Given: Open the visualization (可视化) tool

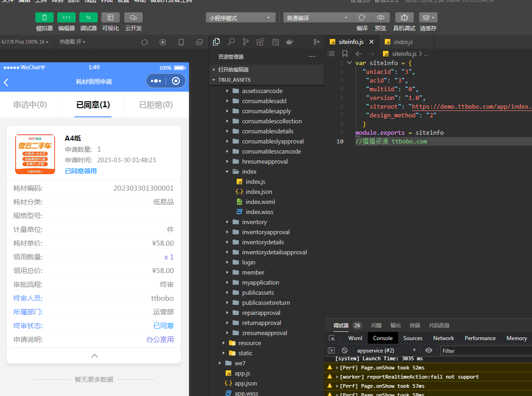Looking at the screenshot, I should pyautogui.click(x=111, y=17).
